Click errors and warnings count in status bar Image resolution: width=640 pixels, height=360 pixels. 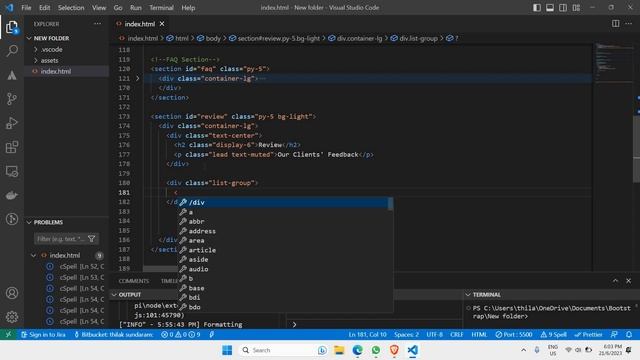(180, 334)
